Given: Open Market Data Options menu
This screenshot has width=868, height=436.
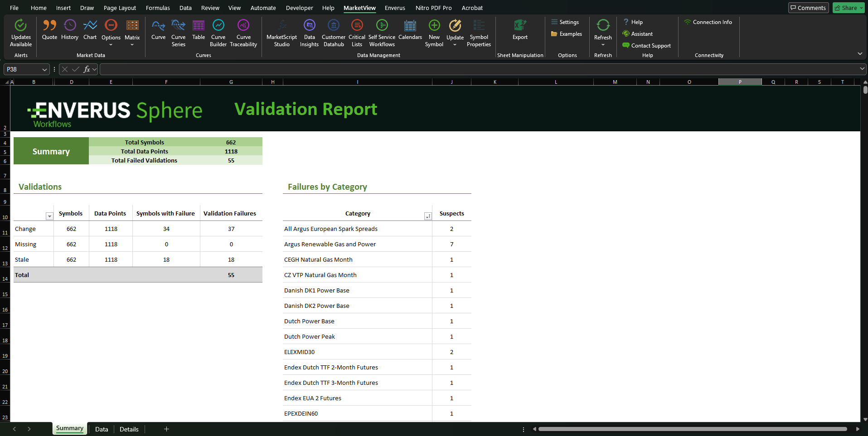Looking at the screenshot, I should tap(111, 33).
